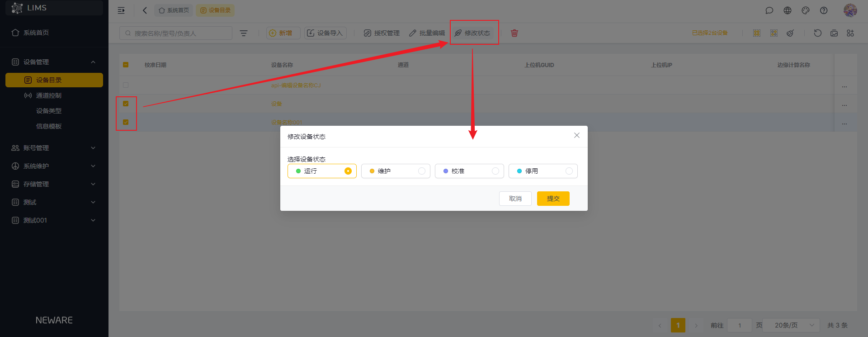Expand the 测试001 sidebar section
Viewport: 868px width, 337px height.
[54, 220]
